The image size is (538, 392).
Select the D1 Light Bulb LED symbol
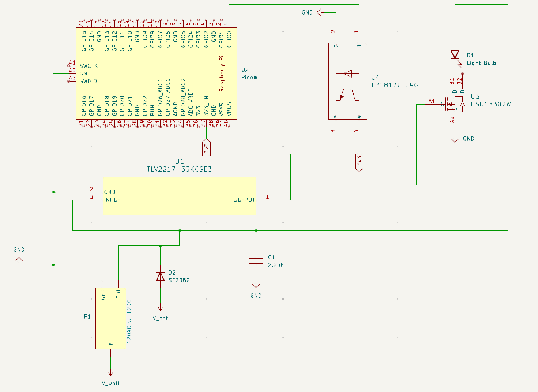click(455, 55)
